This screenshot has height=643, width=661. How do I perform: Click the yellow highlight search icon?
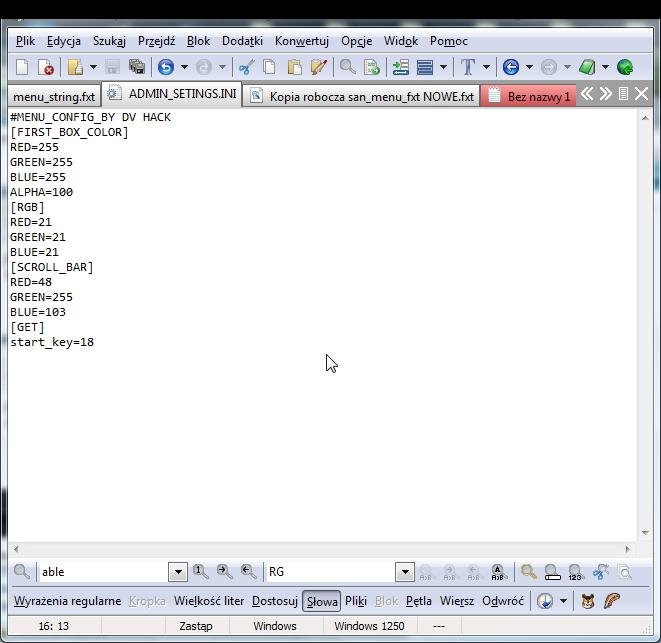pyautogui.click(x=528, y=572)
